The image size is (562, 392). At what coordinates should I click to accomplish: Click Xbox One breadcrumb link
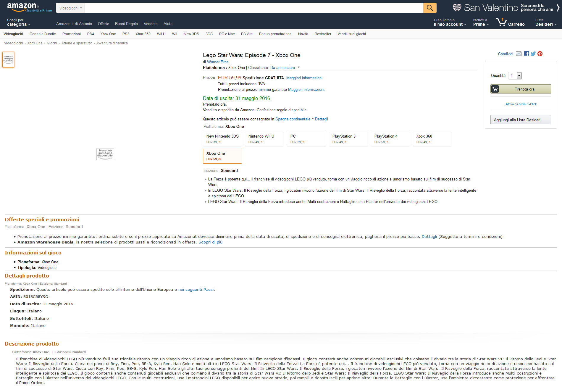(x=35, y=43)
